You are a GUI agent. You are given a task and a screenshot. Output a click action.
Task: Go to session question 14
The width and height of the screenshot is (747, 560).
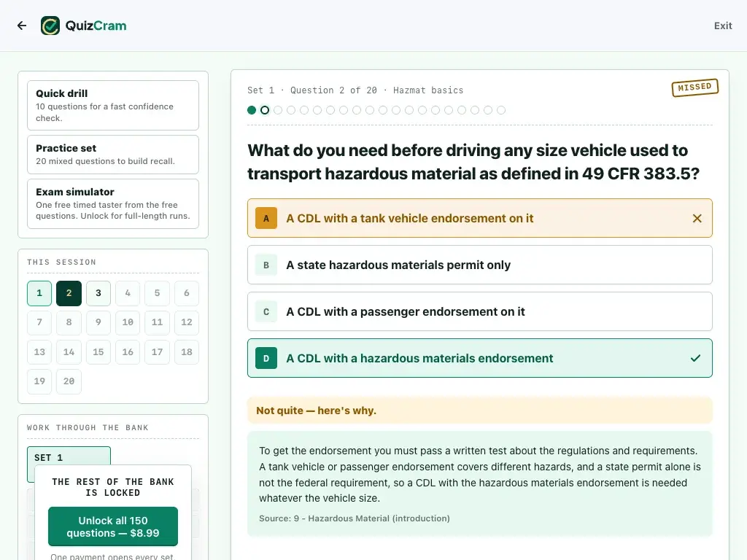(x=69, y=352)
